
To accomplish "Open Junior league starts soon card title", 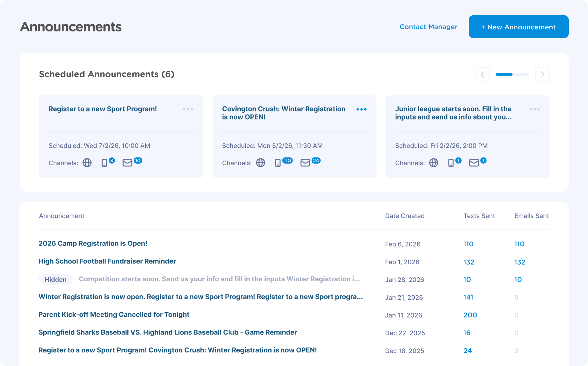I will click(453, 113).
